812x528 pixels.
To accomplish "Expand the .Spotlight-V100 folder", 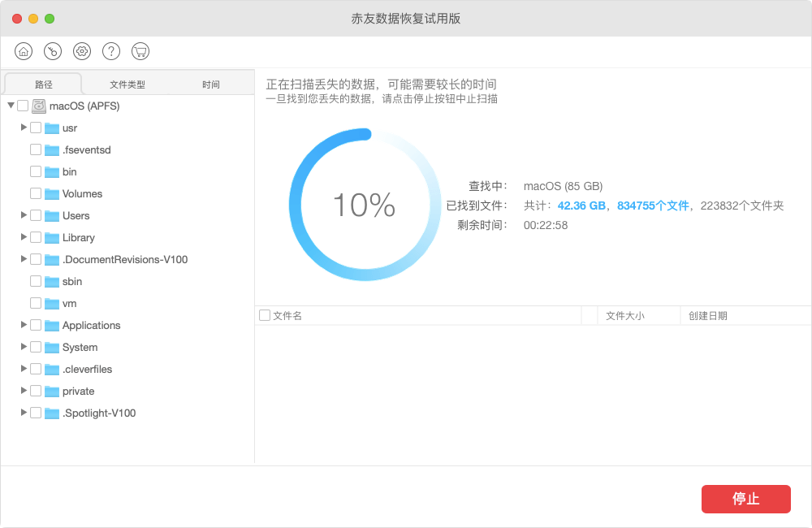I will point(24,412).
